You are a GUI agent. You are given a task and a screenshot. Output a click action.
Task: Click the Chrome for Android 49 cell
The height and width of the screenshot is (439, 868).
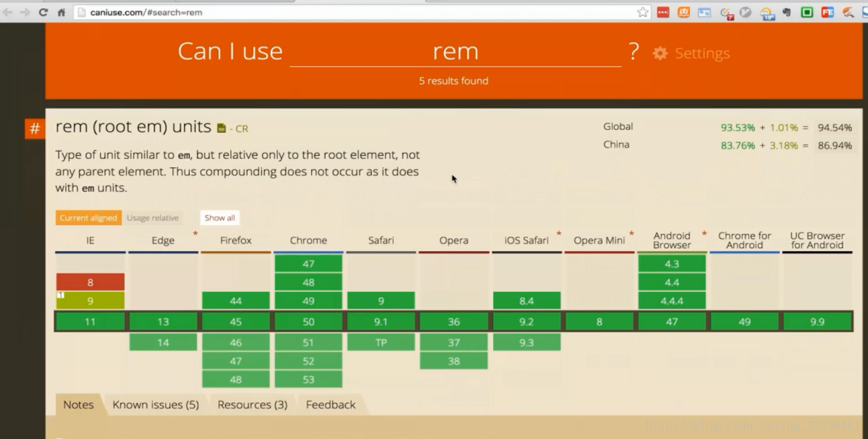tap(744, 322)
